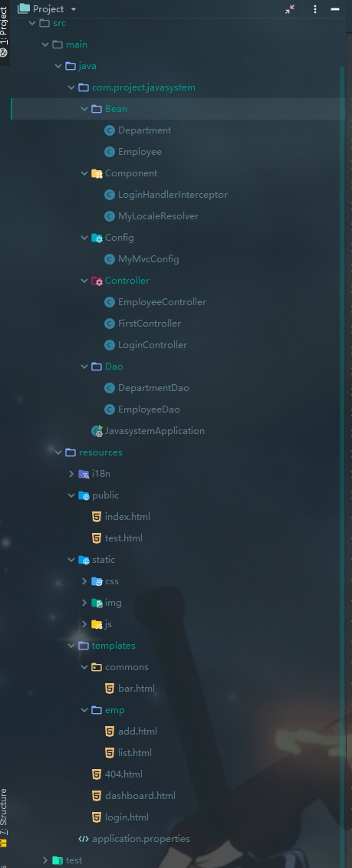The height and width of the screenshot is (868, 352).
Task: Click the index.html HTML5 icon
Action: point(97,517)
